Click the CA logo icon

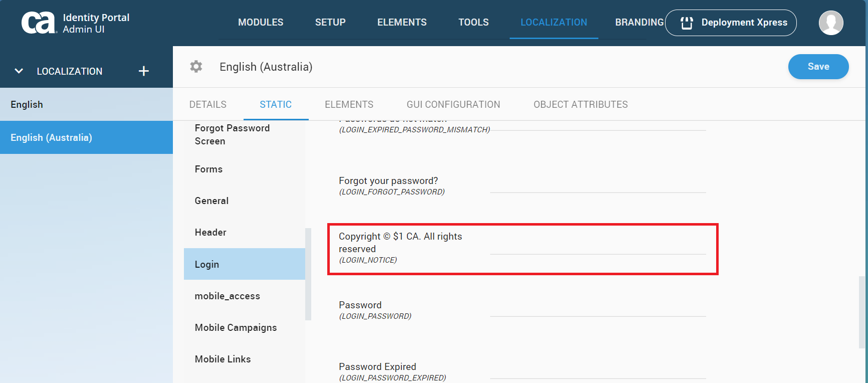(x=38, y=23)
